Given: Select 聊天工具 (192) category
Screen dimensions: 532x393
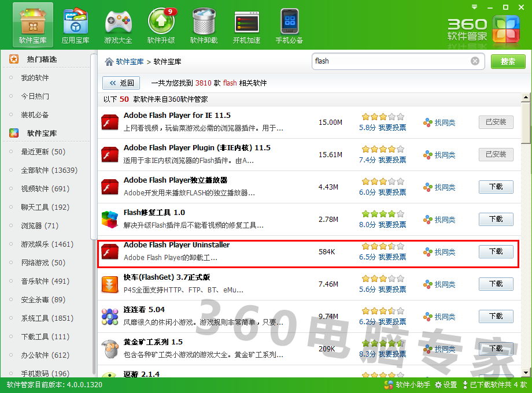Looking at the screenshot, I should [45, 207].
